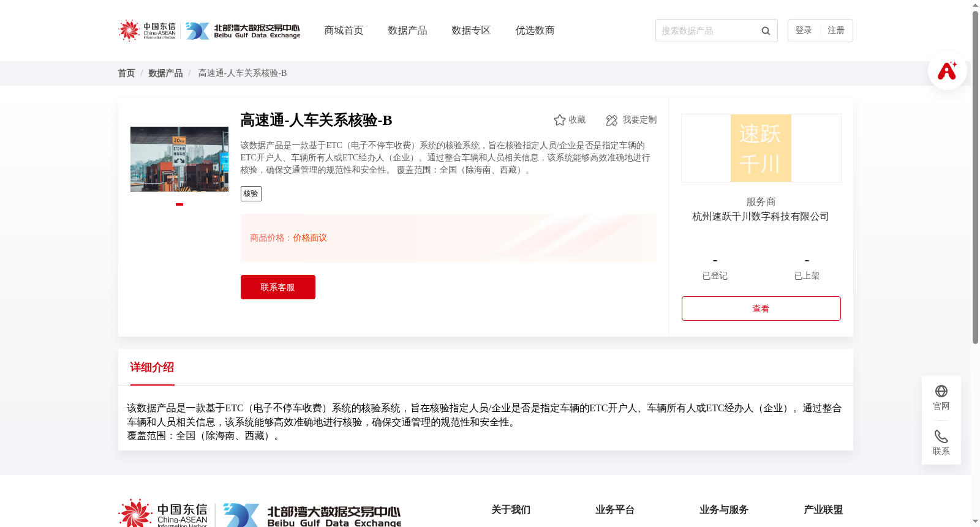This screenshot has height=527, width=980.
Task: Open the 数据产品 navigation item
Action: point(407,31)
